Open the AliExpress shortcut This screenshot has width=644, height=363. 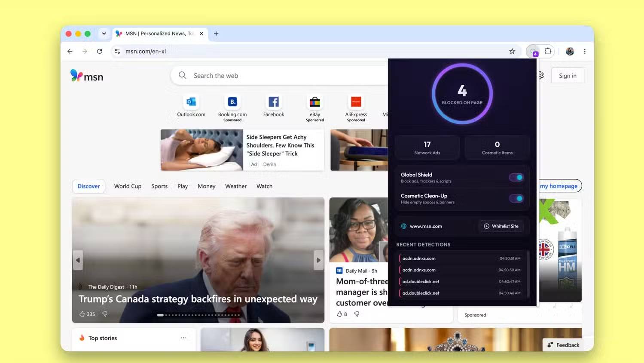[x=356, y=108]
